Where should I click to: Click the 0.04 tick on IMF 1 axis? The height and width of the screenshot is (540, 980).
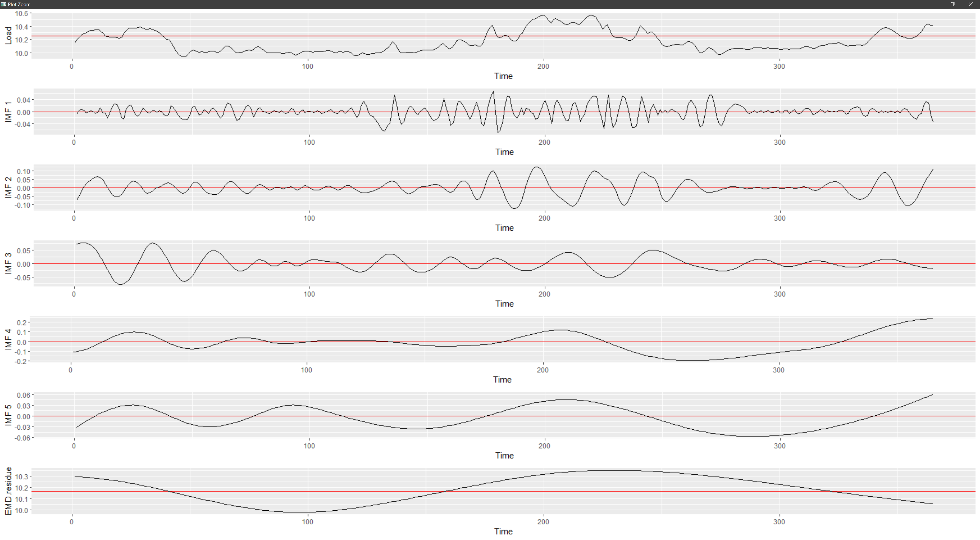pyautogui.click(x=23, y=100)
